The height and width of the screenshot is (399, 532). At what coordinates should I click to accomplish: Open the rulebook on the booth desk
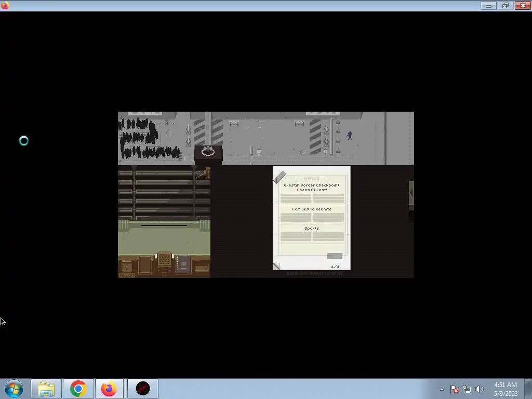(x=183, y=265)
